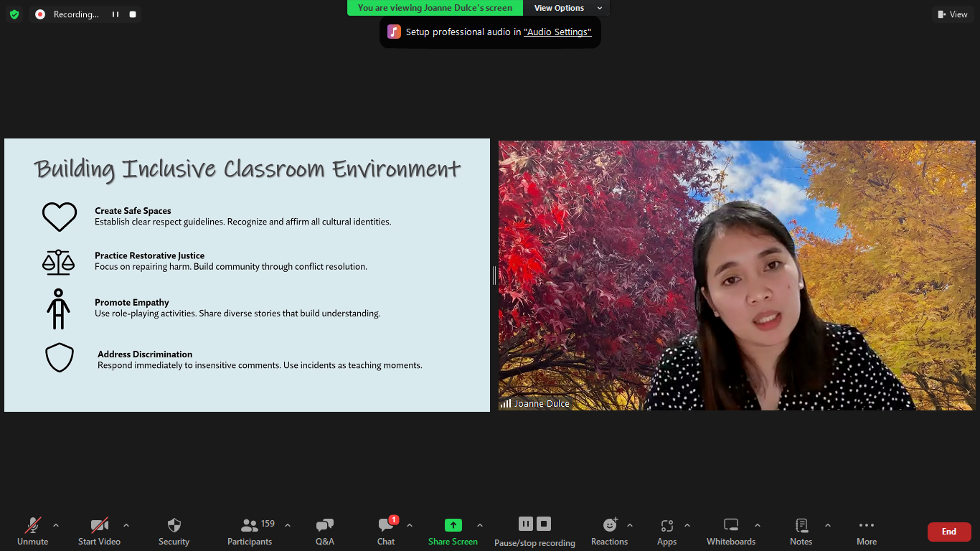This screenshot has width=980, height=551.
Task: Click the divider handle between slide and video
Action: click(494, 275)
